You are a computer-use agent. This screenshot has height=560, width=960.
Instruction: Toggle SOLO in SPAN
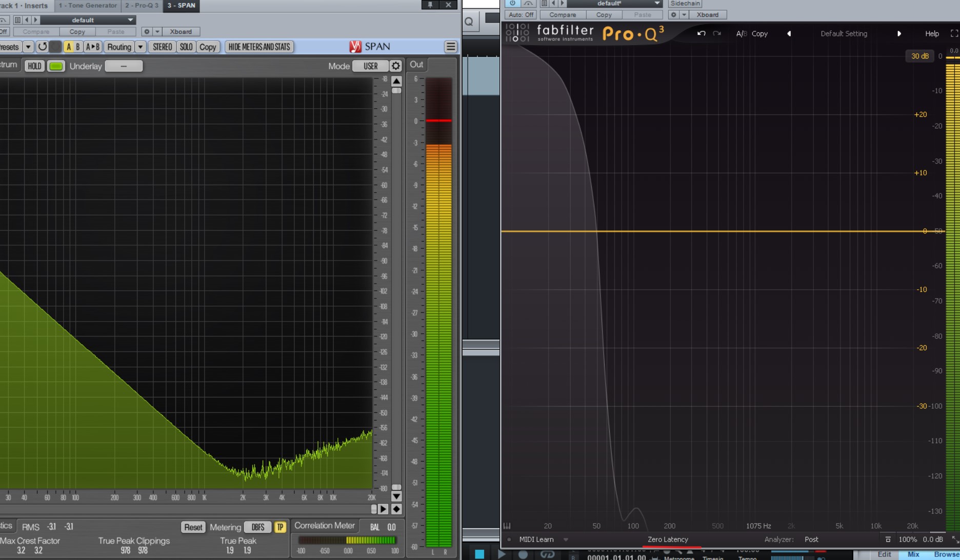pos(186,47)
